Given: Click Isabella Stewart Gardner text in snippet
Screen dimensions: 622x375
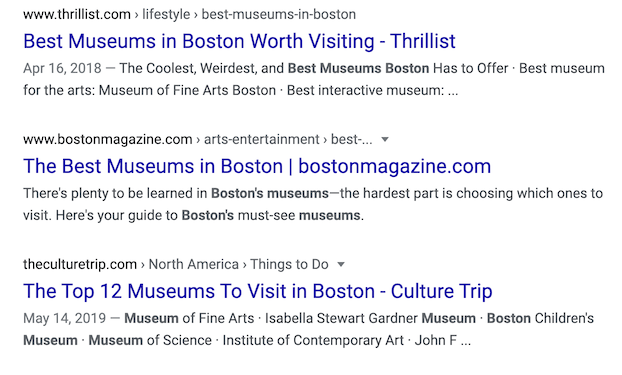Looking at the screenshot, I should coord(341,319).
